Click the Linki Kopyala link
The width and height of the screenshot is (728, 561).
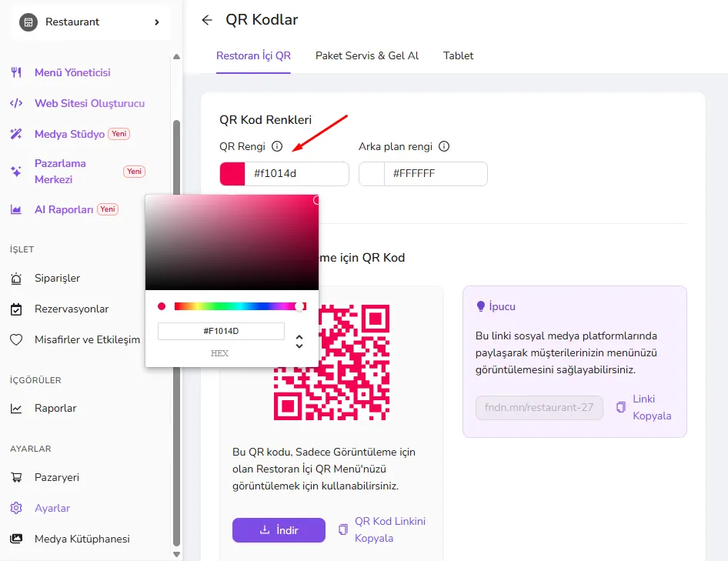[x=652, y=407]
